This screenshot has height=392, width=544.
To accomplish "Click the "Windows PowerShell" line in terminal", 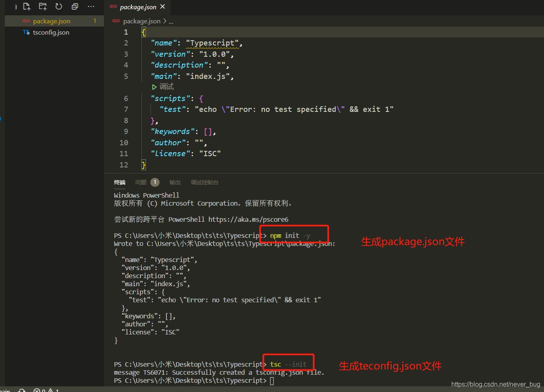I will (147, 195).
